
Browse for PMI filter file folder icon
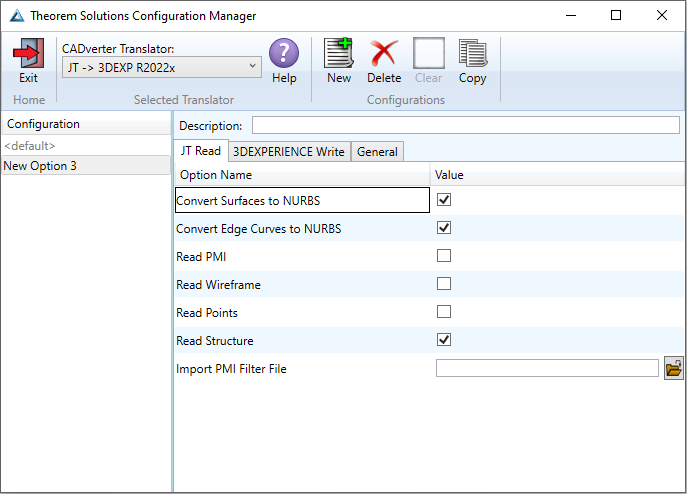point(673,368)
